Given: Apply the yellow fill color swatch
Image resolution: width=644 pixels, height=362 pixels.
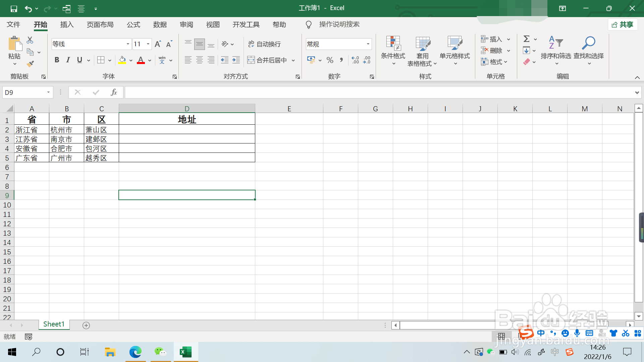Looking at the screenshot, I should pyautogui.click(x=122, y=60).
